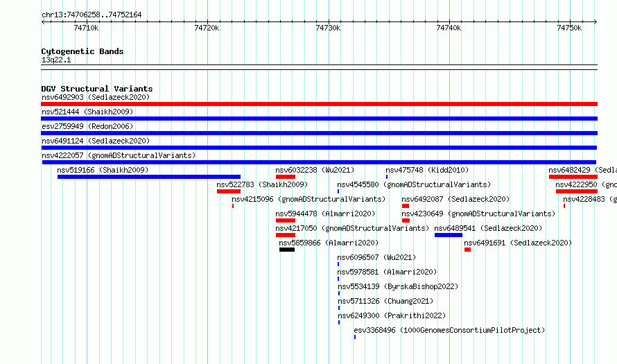Click the red nsv4230649 variant bar
Viewport: 617px width, 364px height.
(406, 220)
